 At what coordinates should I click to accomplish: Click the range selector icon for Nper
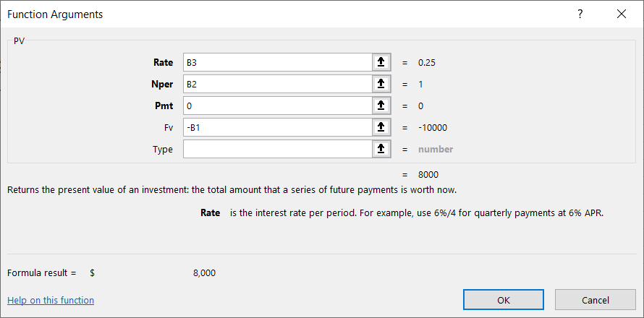[381, 84]
